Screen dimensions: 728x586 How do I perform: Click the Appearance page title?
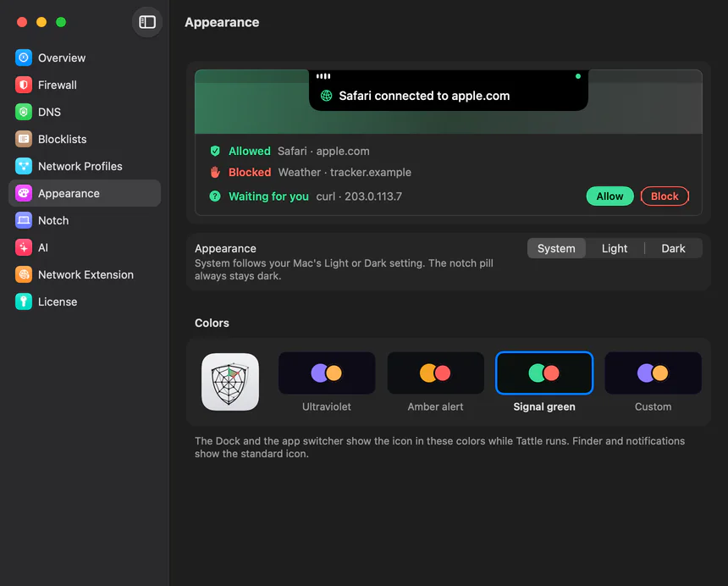(222, 22)
